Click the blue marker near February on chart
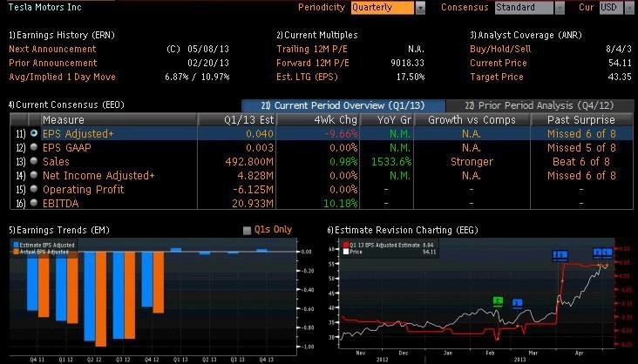This screenshot has height=364, width=638. [517, 303]
